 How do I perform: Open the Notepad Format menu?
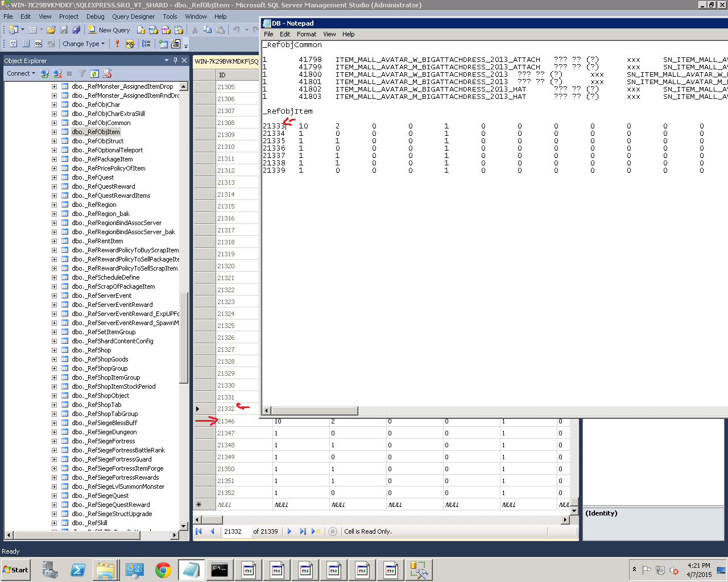[x=307, y=34]
